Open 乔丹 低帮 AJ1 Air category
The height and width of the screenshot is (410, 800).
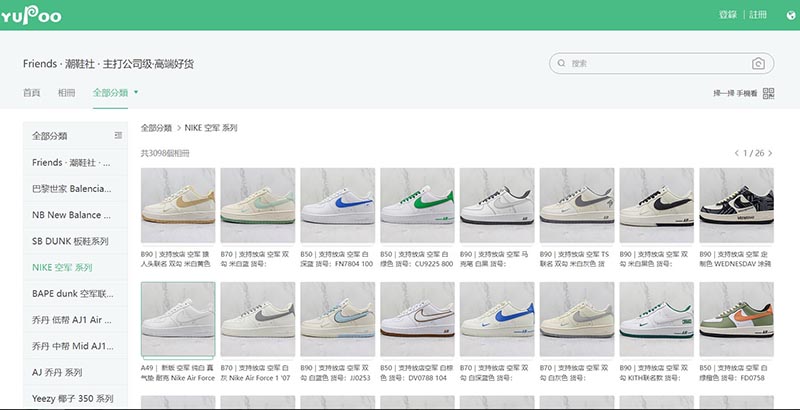click(x=75, y=320)
